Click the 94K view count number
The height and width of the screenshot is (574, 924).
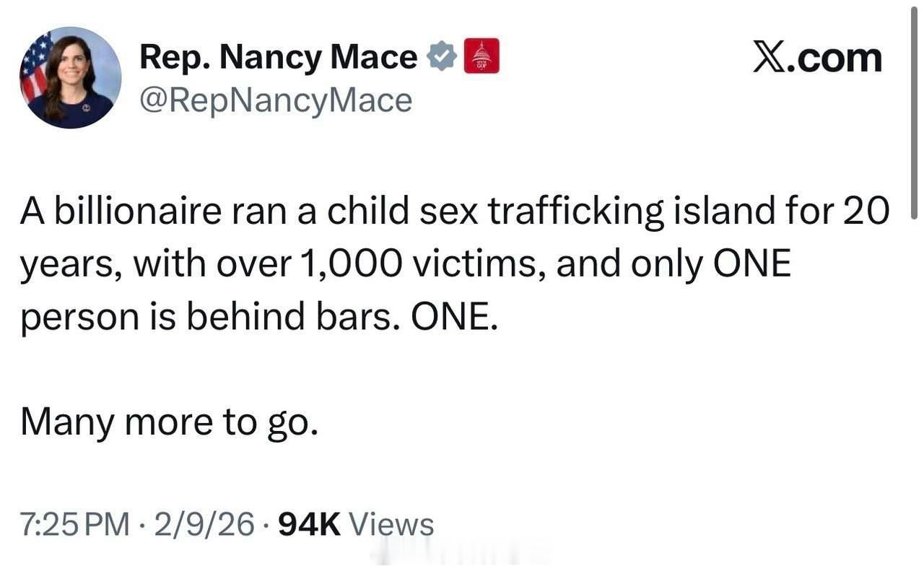309,524
